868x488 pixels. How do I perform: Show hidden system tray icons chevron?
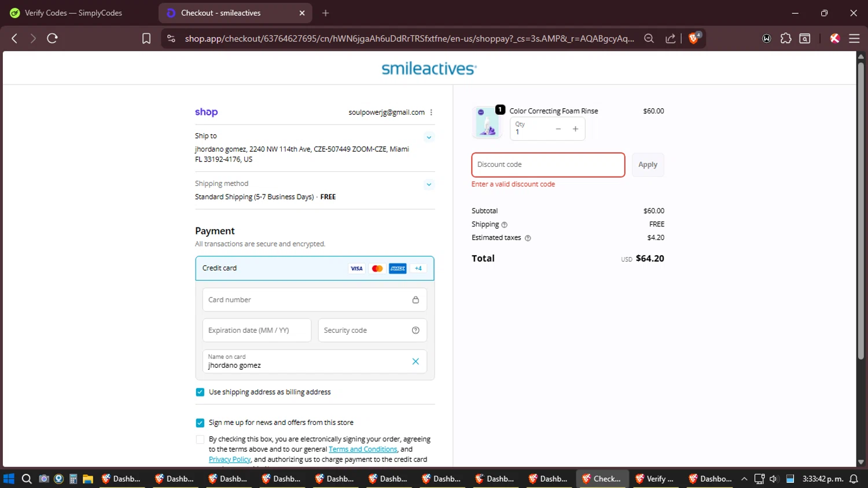point(744,479)
